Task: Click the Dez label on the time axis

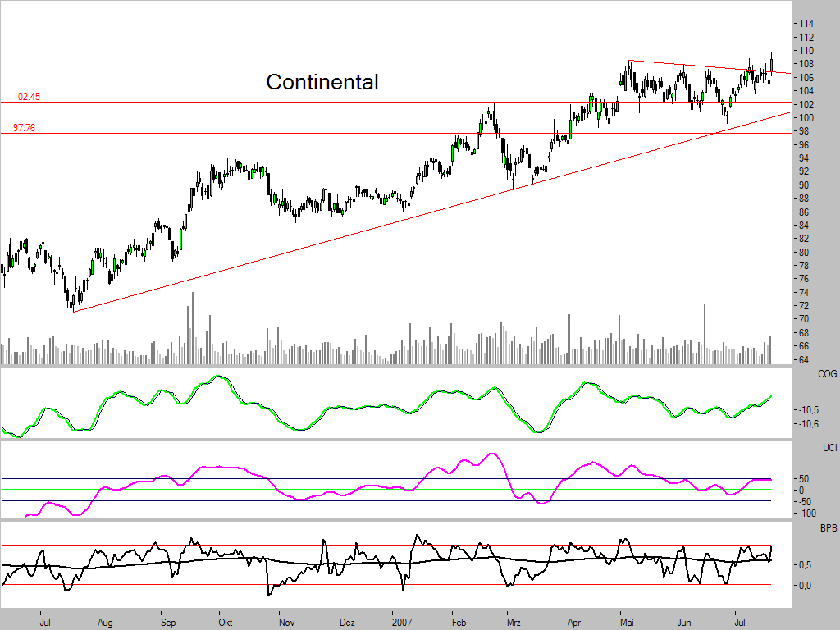Action: 346,623
